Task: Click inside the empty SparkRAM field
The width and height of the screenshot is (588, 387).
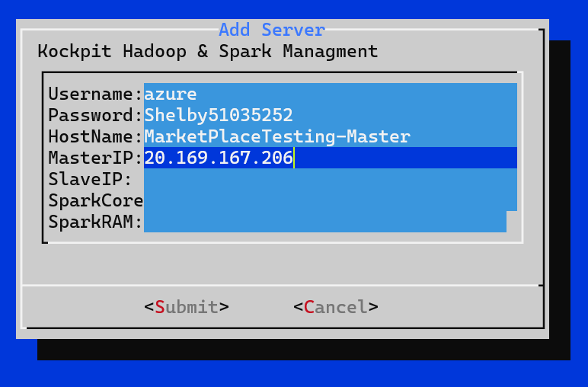Action: click(325, 222)
